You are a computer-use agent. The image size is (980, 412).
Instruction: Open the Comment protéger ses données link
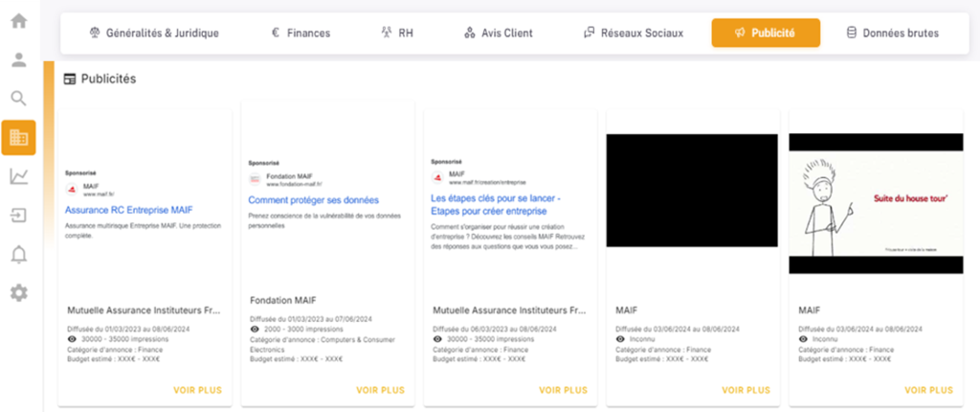tap(313, 200)
